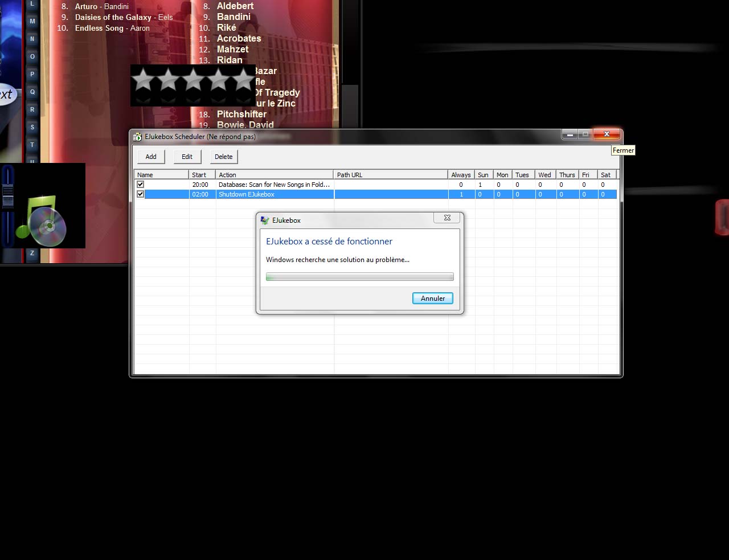
Task: Click Always value '0' in 20:00 row
Action: [461, 185]
